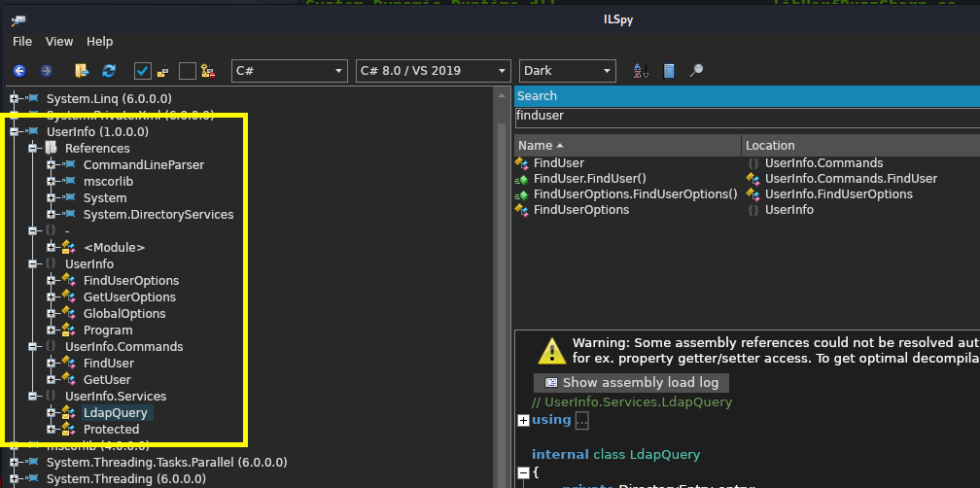Open the File menu

tap(21, 42)
